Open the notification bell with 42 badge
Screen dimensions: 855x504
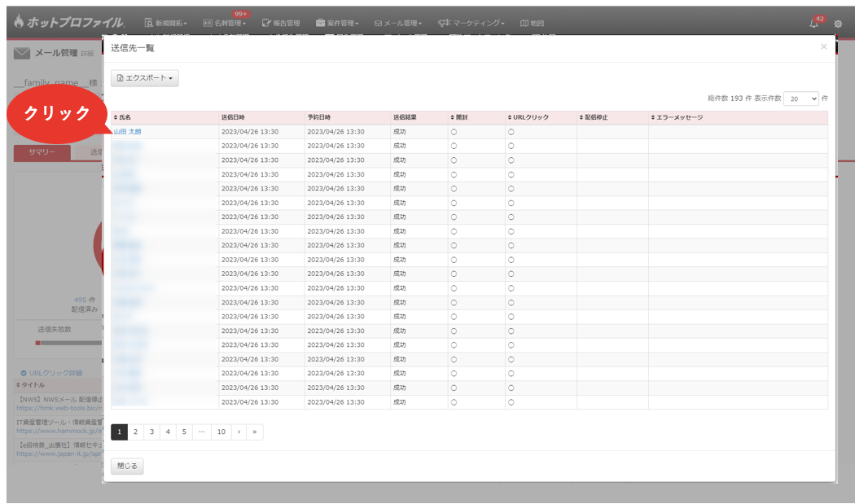(x=813, y=23)
